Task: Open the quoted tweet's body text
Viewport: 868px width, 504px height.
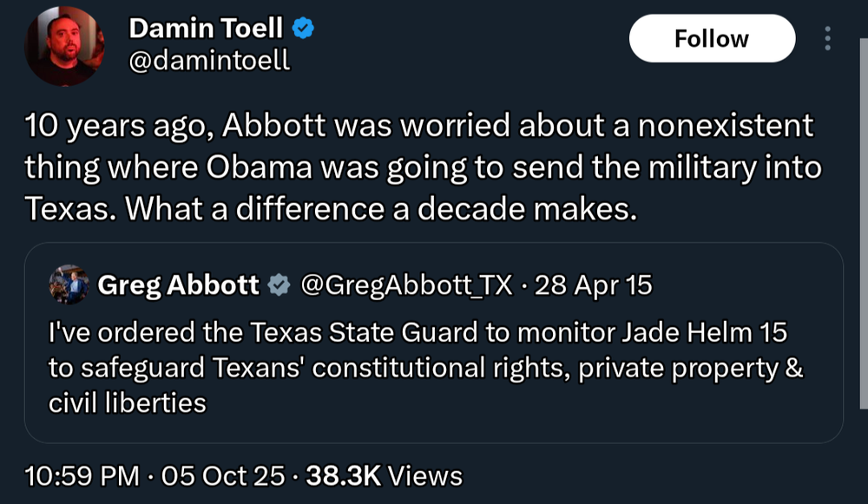Action: (x=425, y=368)
